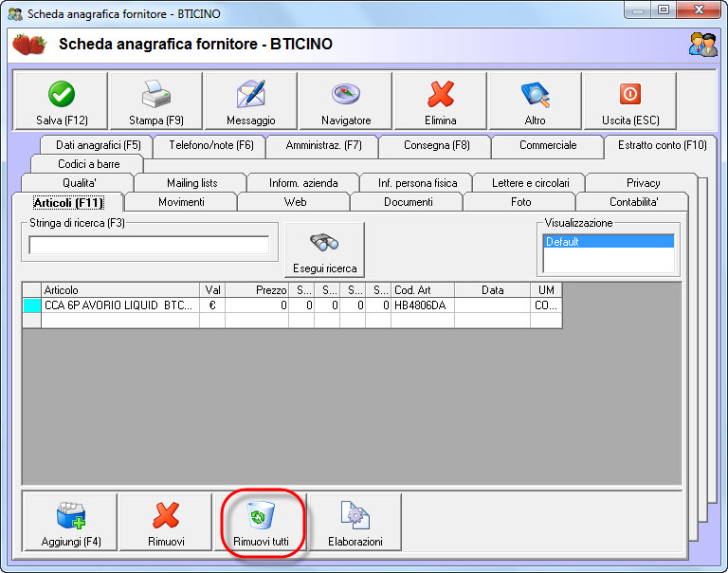Click the Data column header
The width and height of the screenshot is (728, 573).
coord(492,290)
